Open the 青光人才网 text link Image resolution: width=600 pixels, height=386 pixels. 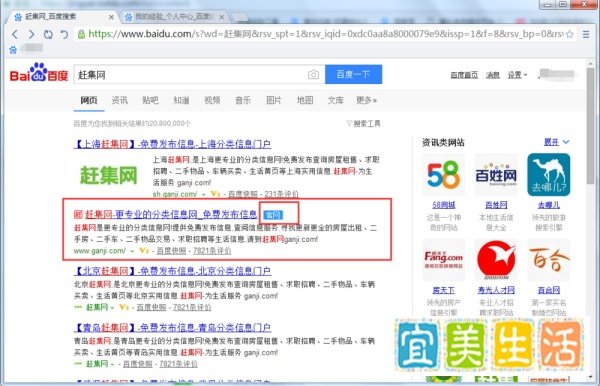coord(496,290)
